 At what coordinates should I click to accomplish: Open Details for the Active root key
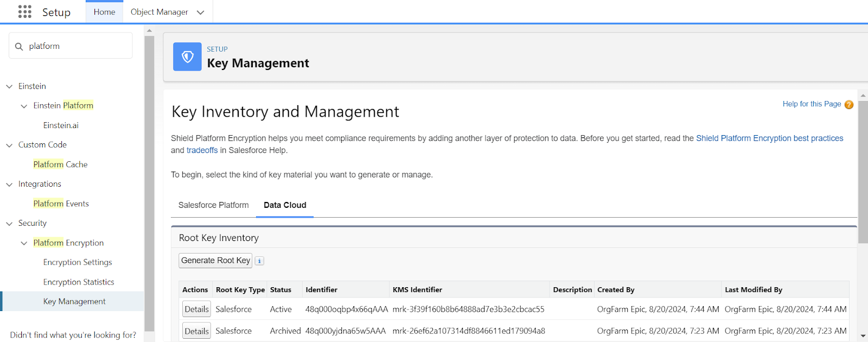click(196, 309)
